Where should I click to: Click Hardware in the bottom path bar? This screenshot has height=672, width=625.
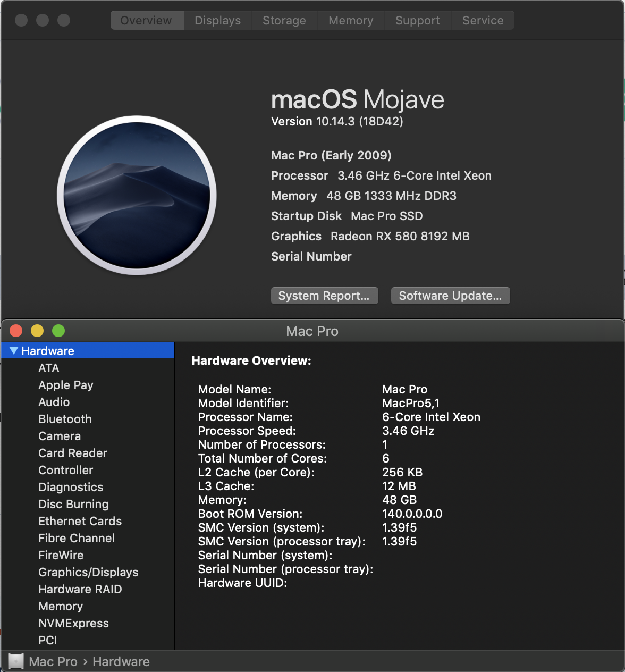[x=121, y=661]
